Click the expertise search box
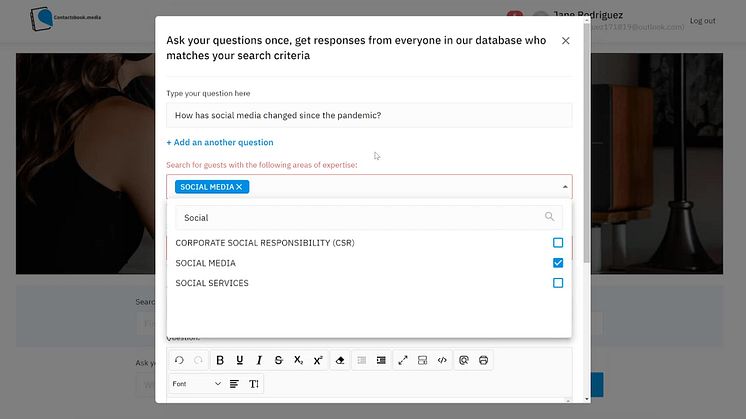The width and height of the screenshot is (746, 419). click(360, 217)
